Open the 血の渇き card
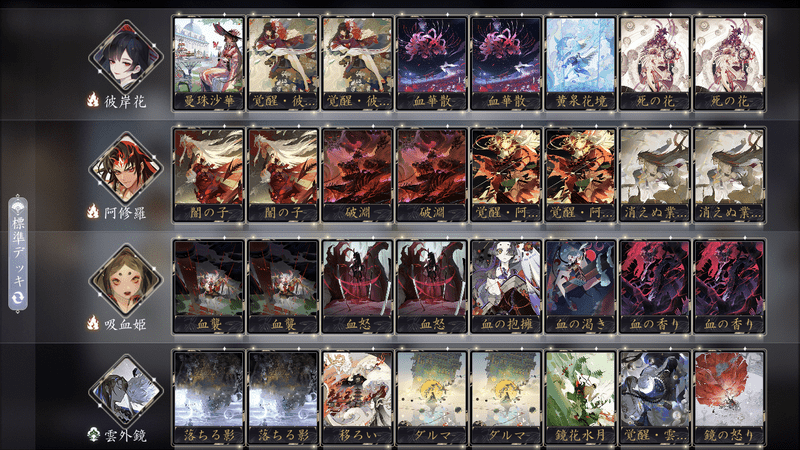This screenshot has height=450, width=800. 580,286
